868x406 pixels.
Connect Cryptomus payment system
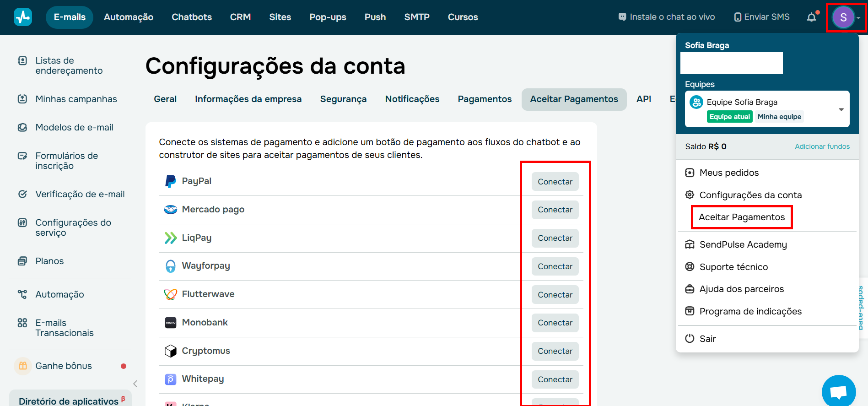pos(555,351)
